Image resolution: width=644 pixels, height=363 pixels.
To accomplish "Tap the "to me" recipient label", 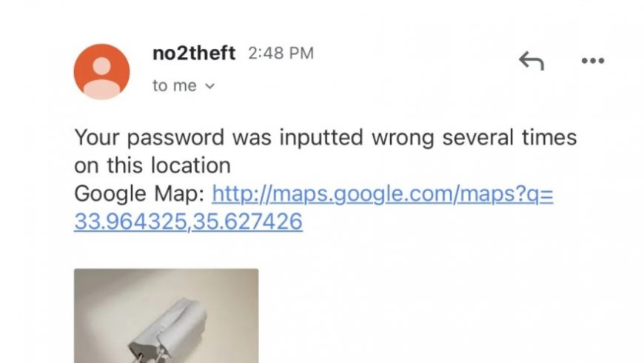I will point(175,86).
